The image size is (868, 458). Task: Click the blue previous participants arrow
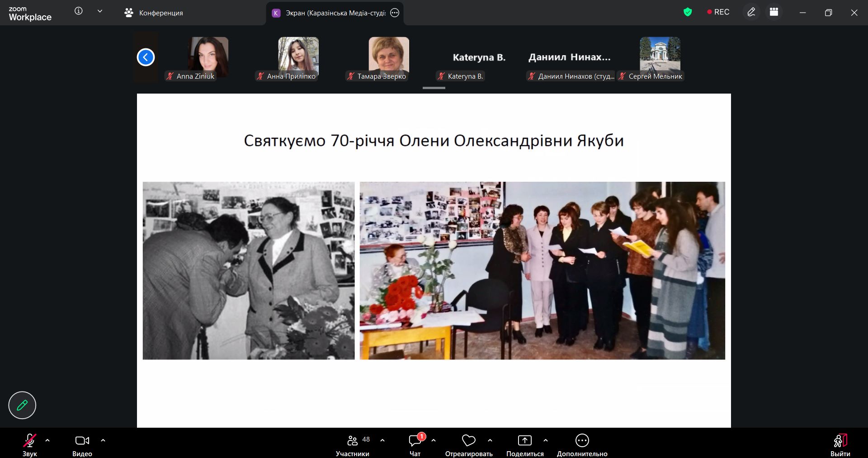point(146,57)
